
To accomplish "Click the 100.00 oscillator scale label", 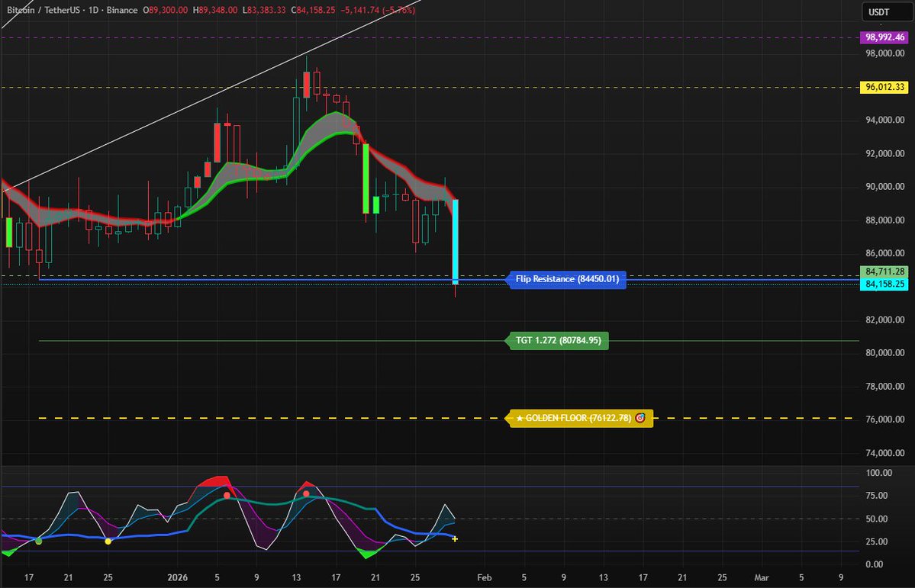I will pyautogui.click(x=879, y=473).
